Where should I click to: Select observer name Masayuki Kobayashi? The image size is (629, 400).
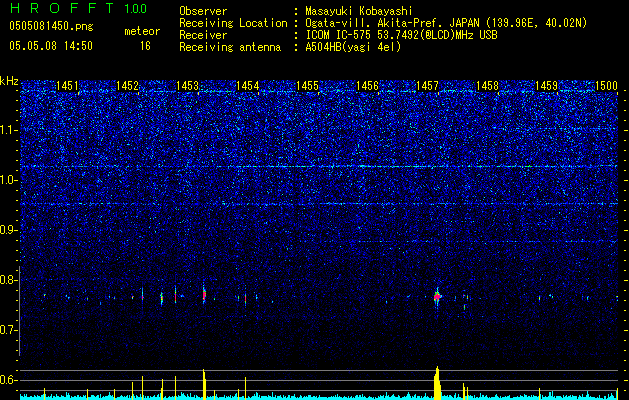coord(359,11)
